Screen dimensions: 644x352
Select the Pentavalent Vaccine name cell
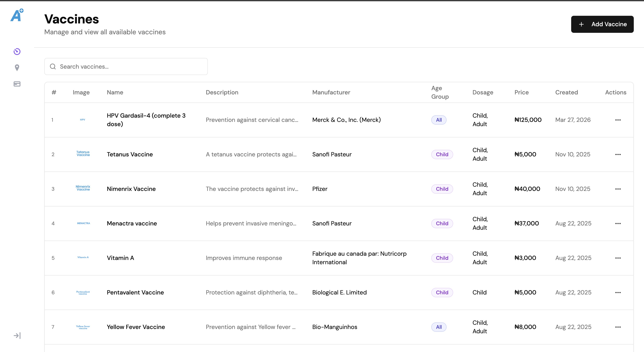pyautogui.click(x=135, y=293)
